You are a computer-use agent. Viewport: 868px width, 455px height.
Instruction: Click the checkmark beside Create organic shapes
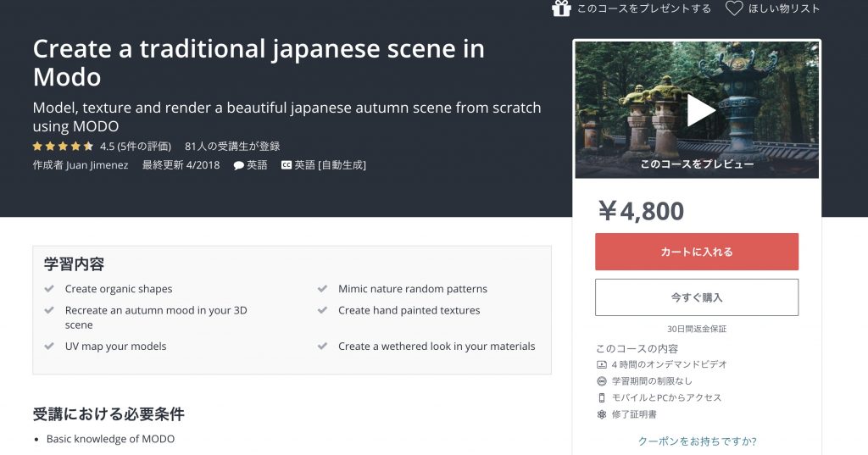tap(49, 289)
